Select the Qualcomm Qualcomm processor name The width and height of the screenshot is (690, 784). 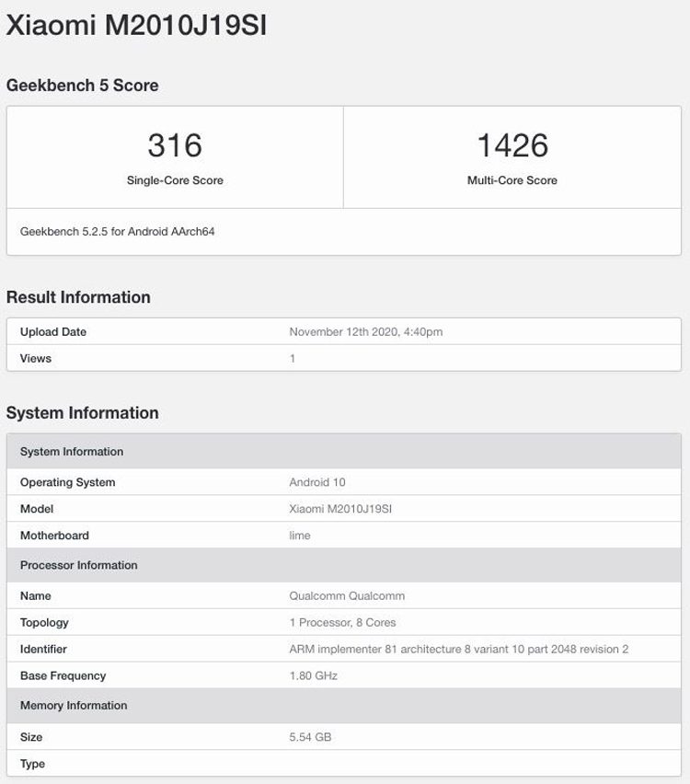click(347, 595)
